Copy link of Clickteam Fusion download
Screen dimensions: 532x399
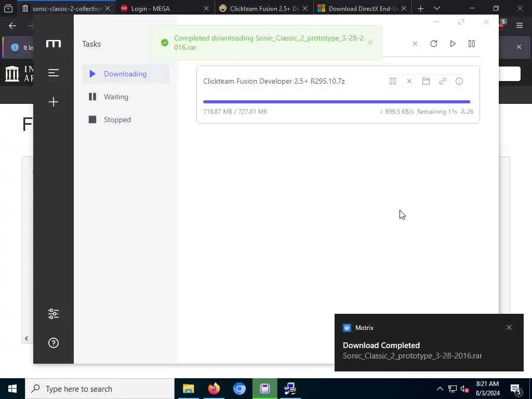443,81
